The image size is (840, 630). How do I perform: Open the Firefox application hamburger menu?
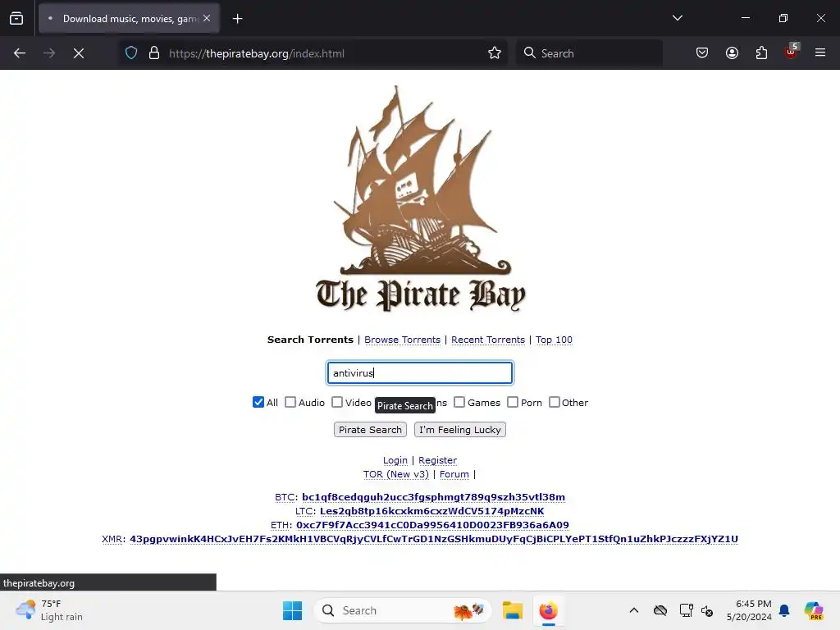(820, 53)
